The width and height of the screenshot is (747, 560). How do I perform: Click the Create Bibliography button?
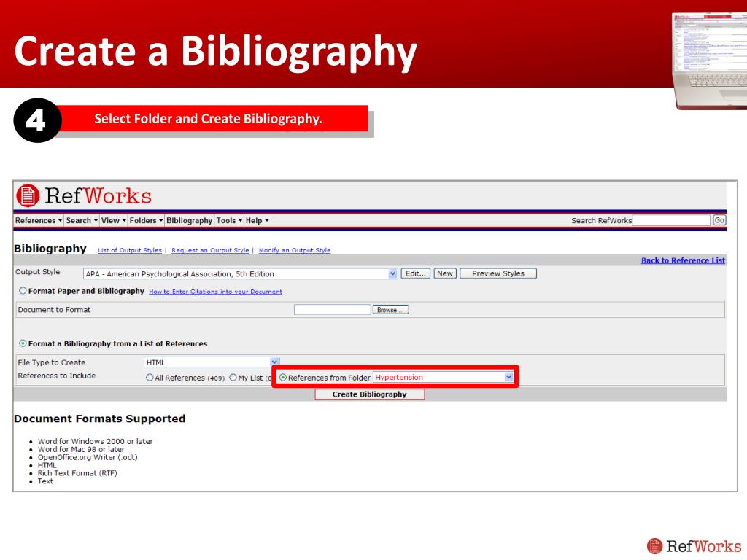(x=369, y=394)
